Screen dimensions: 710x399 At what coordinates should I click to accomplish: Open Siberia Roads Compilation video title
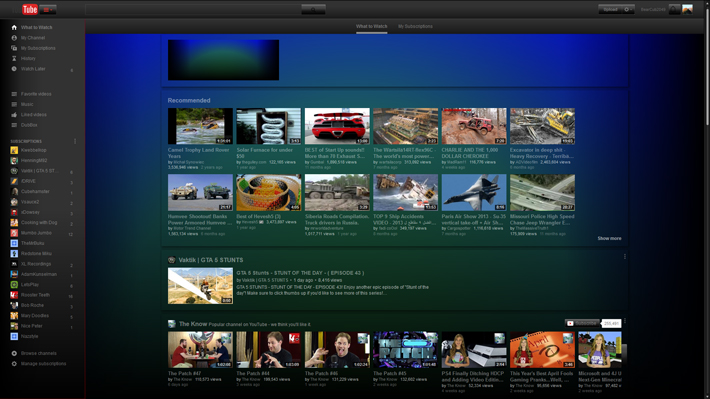tap(337, 219)
